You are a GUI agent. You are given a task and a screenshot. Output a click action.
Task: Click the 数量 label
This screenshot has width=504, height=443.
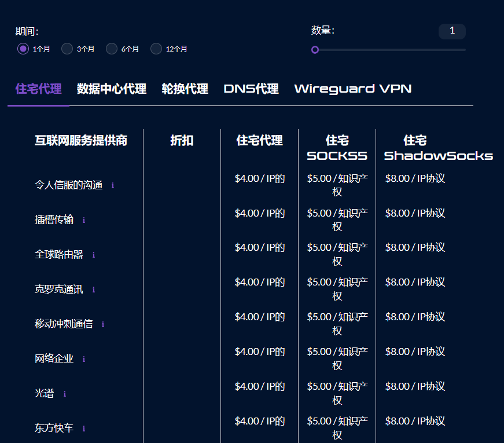point(323,30)
